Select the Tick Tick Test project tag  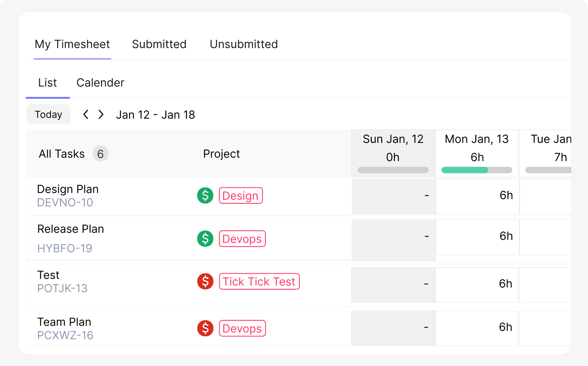(259, 281)
